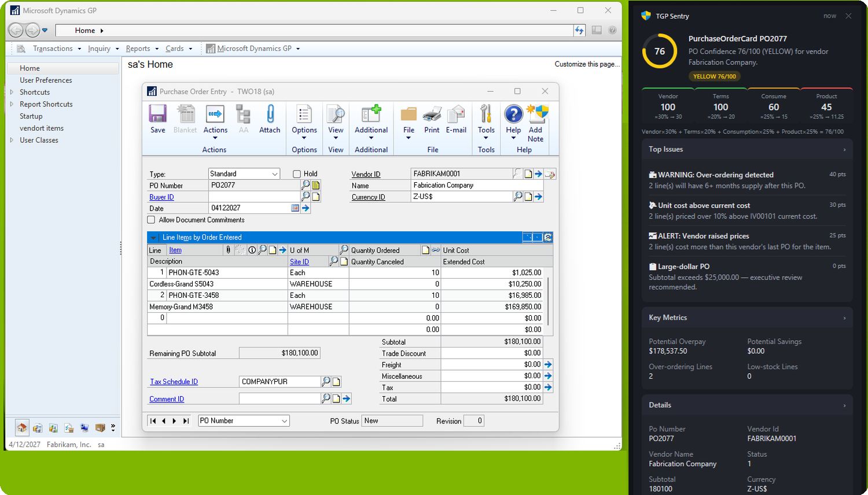Click the PO Number lookup magnifier
This screenshot has height=495, width=868.
pyautogui.click(x=306, y=185)
